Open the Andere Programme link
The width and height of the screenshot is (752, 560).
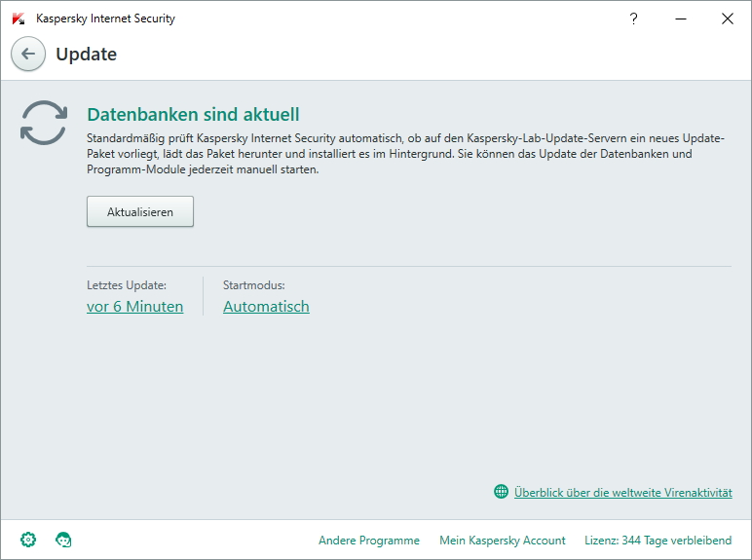[x=369, y=541]
